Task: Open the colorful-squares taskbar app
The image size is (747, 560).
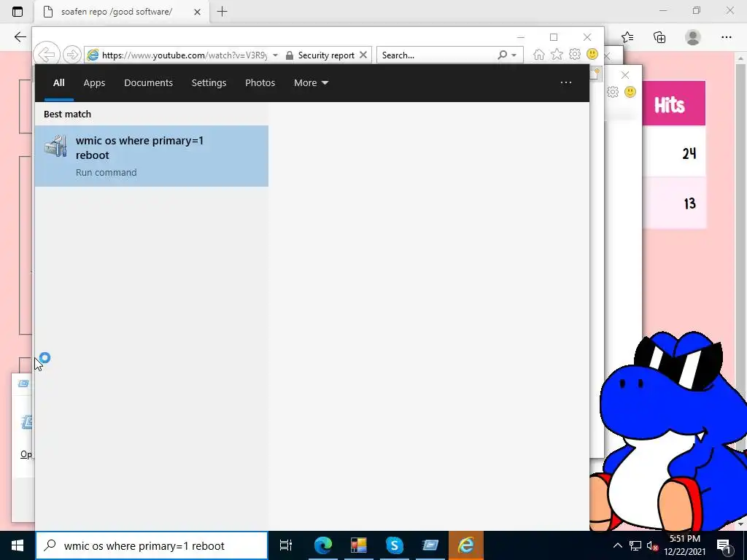Action: click(x=359, y=545)
